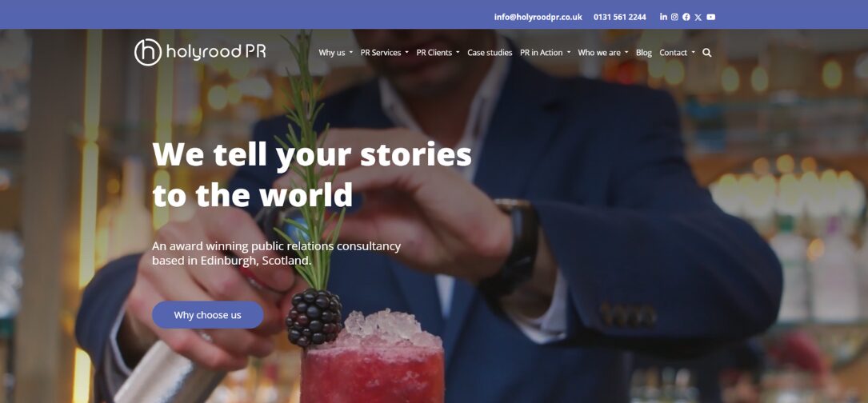Expand the PR Clients dropdown menu
Image resolution: width=868 pixels, height=403 pixels.
pos(438,53)
